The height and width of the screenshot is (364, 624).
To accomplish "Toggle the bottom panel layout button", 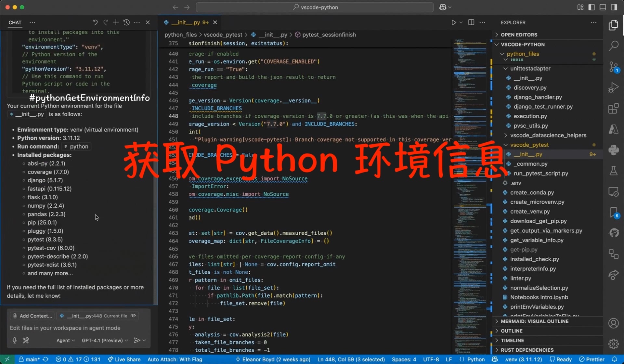I will [x=603, y=7].
